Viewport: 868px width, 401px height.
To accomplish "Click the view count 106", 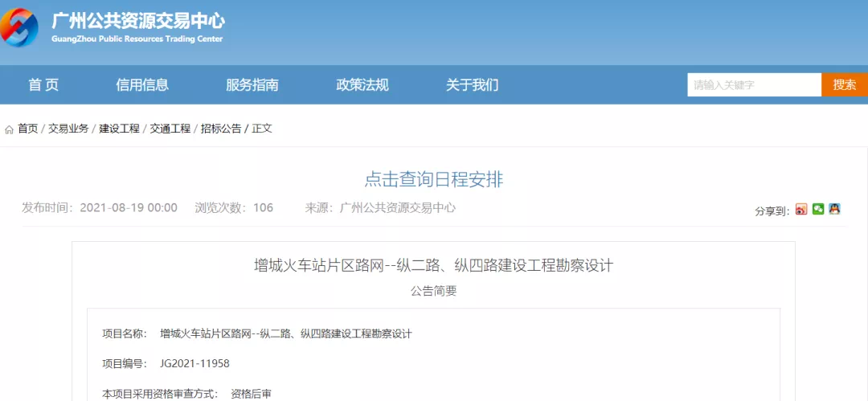I will (263, 208).
